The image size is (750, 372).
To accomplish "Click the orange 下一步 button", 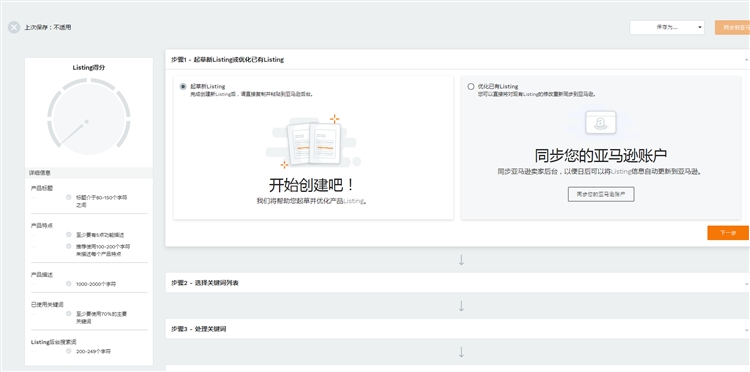I will [x=728, y=233].
